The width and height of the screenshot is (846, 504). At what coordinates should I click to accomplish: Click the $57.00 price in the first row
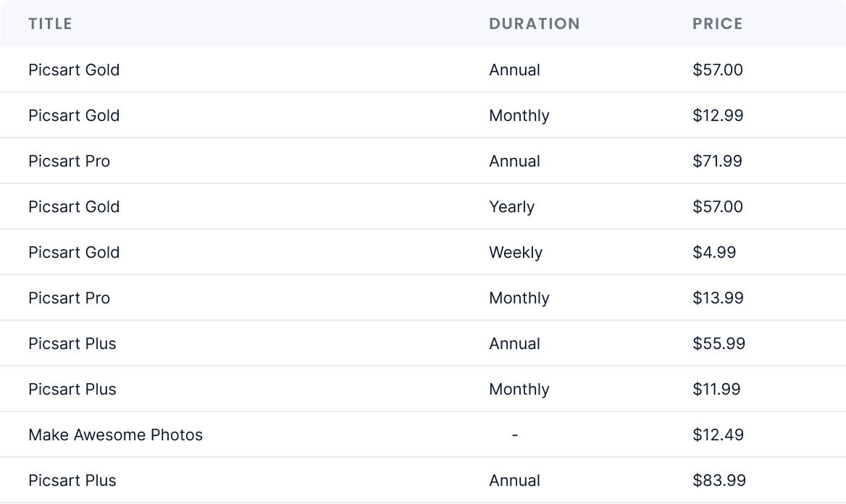click(717, 70)
